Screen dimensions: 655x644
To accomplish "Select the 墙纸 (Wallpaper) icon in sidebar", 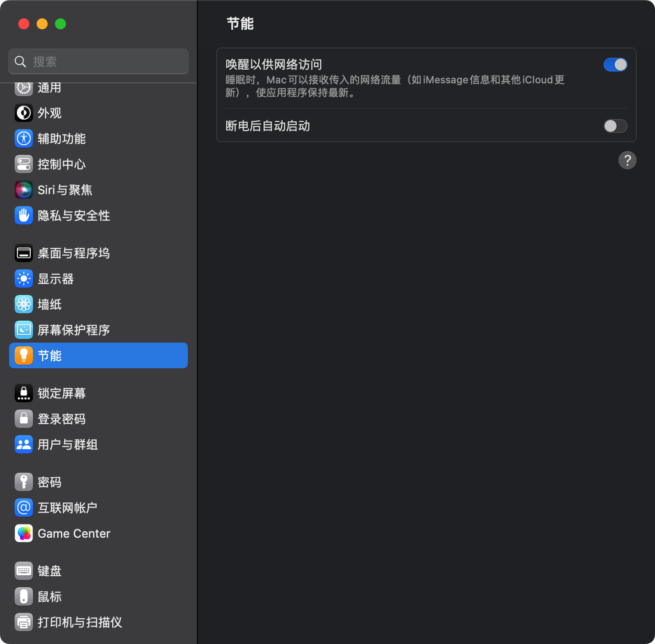I will pyautogui.click(x=24, y=304).
